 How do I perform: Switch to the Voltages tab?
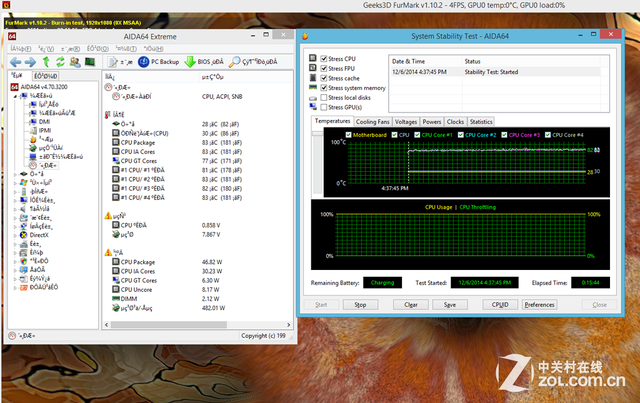tap(406, 122)
